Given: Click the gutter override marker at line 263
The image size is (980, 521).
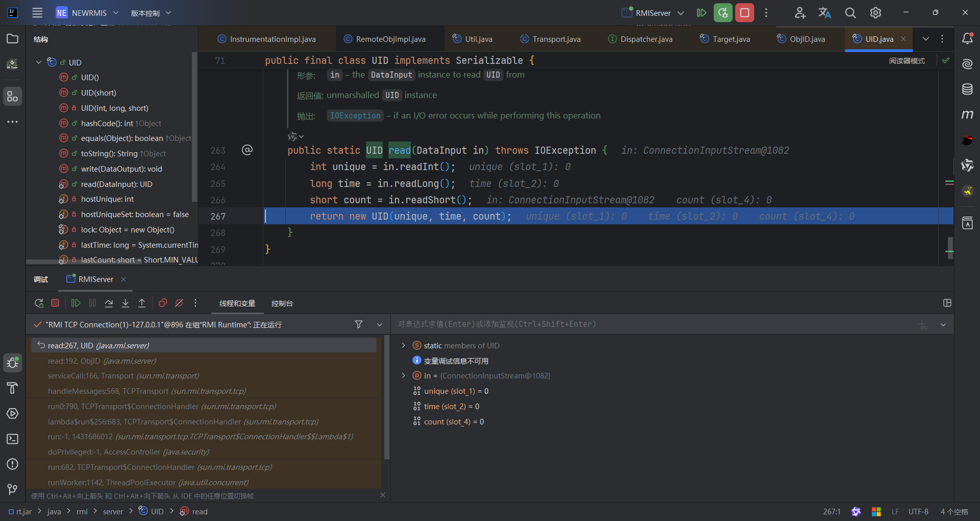Looking at the screenshot, I should click(x=247, y=150).
